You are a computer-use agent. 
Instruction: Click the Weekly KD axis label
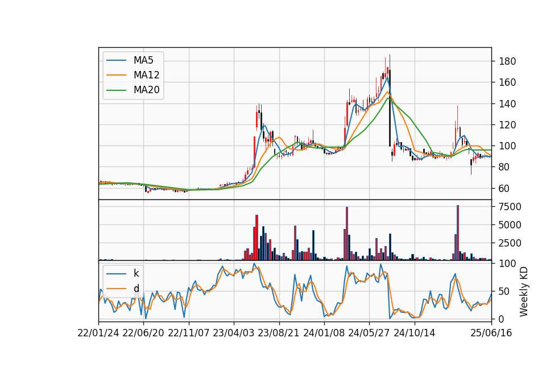click(x=523, y=291)
